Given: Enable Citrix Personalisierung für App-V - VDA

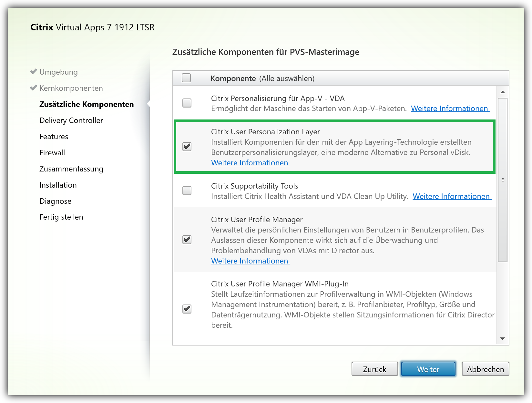Looking at the screenshot, I should click(187, 103).
